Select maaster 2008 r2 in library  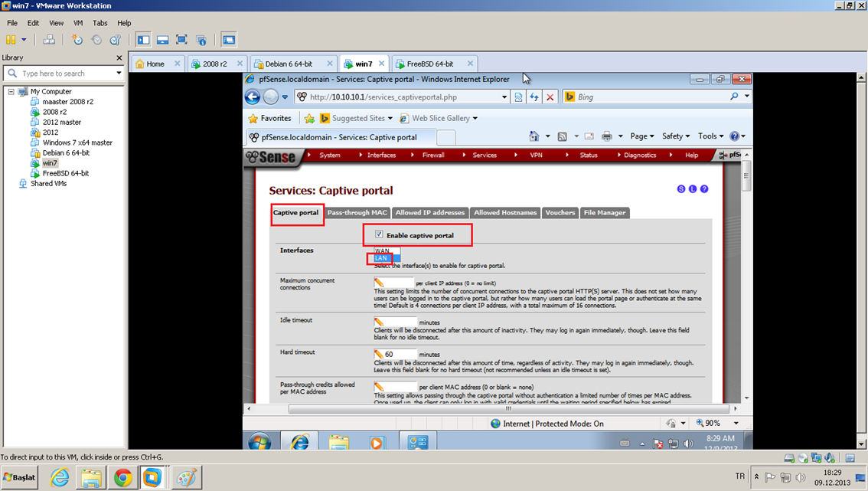67,101
